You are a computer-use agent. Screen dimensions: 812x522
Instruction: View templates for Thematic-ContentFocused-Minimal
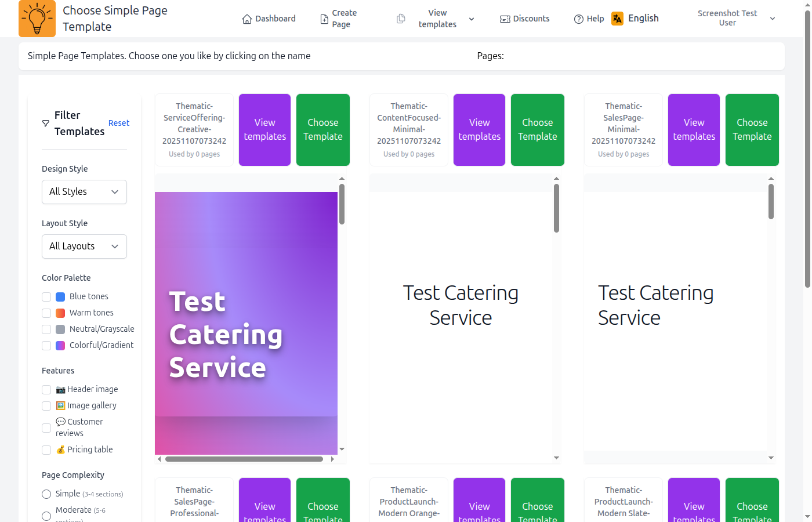pyautogui.click(x=480, y=130)
